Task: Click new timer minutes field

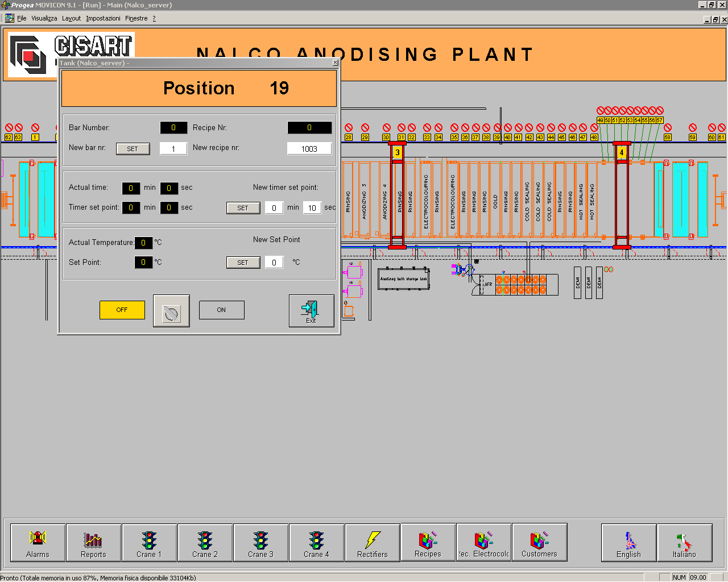Action: [274, 208]
